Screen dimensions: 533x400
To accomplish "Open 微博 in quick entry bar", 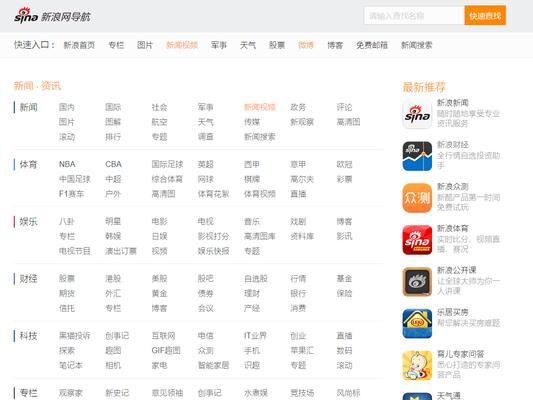I will (306, 45).
